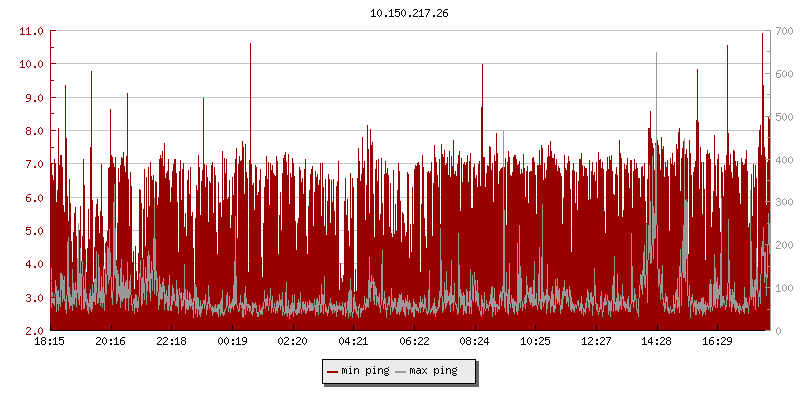Image resolution: width=800 pixels, height=400 pixels.
Task: Pick the 00:19 time axis label
Action: [x=232, y=342]
